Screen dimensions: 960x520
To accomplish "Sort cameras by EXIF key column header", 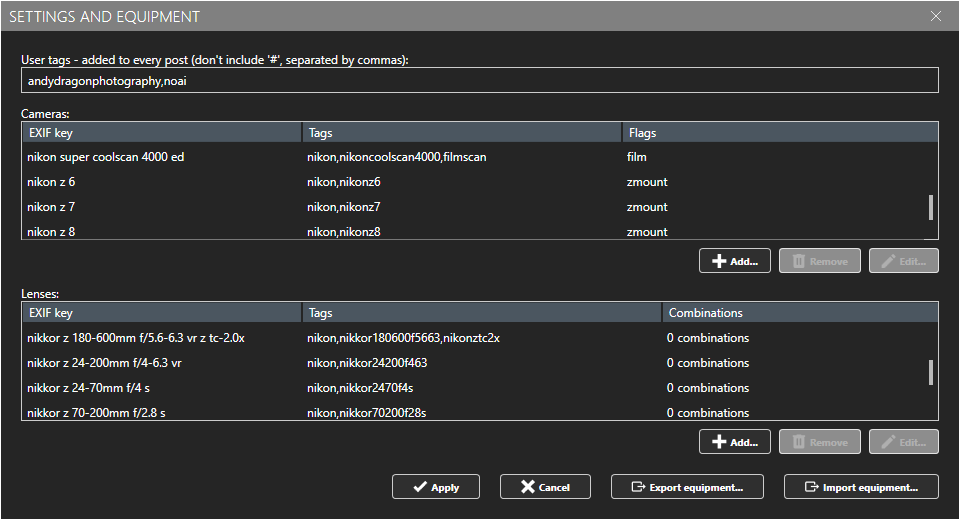I will [160, 132].
